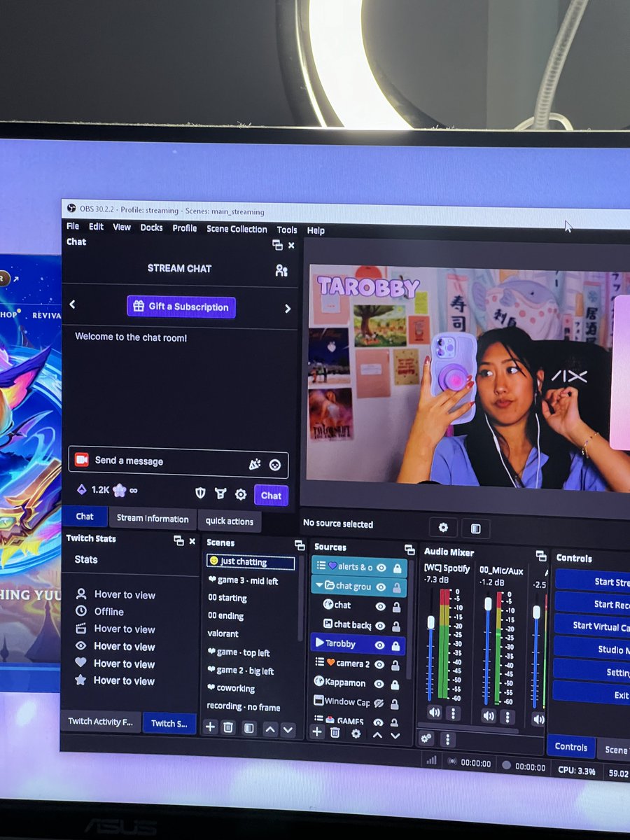Float the Chat dock with popout icon
This screenshot has width=630, height=840.
click(x=277, y=245)
